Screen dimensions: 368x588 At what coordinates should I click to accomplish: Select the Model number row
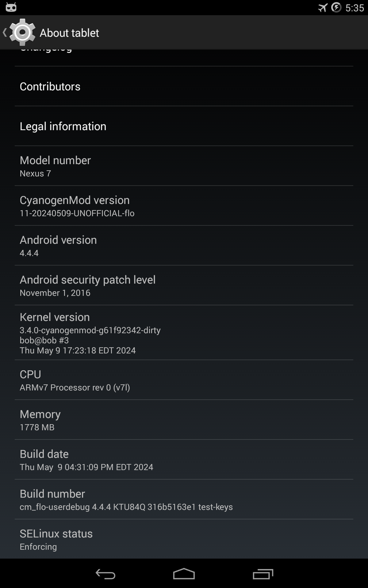[184, 166]
